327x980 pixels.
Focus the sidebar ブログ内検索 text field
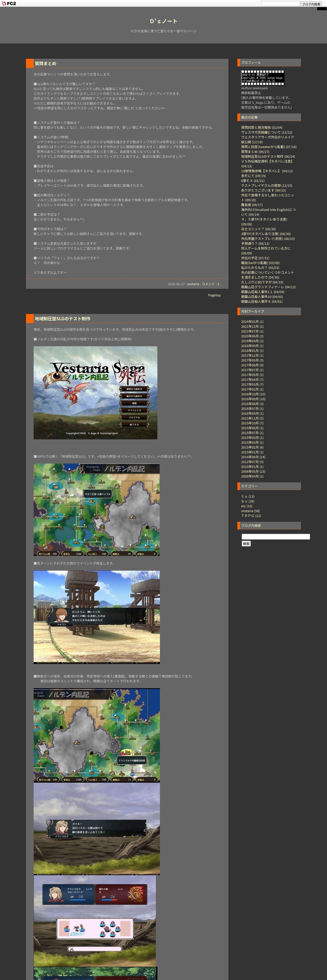(x=276, y=537)
